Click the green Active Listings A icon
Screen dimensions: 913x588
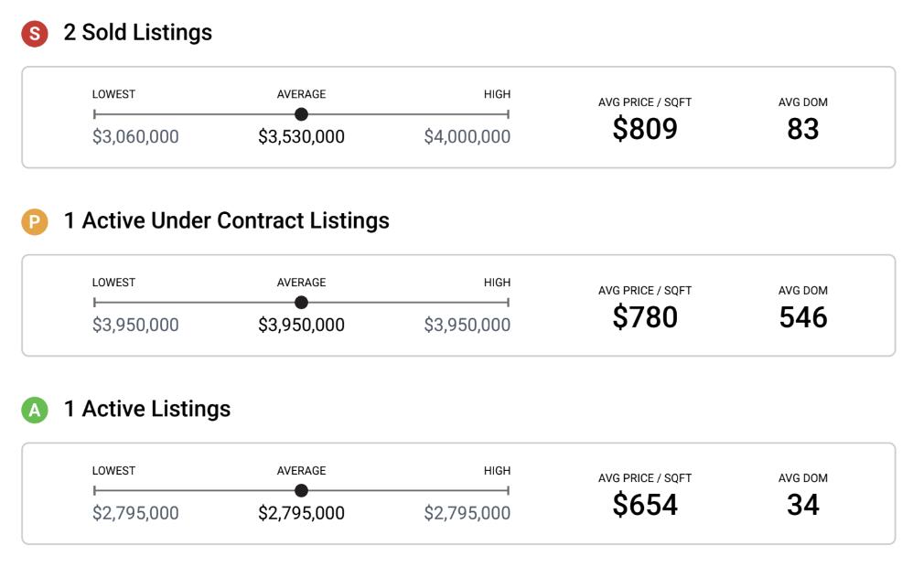(35, 410)
